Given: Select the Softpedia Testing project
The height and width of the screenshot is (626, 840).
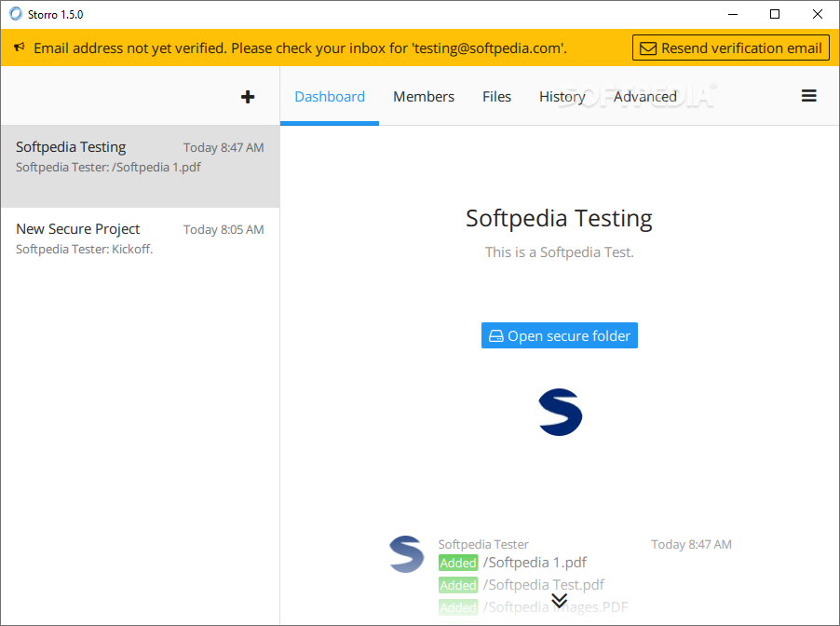Looking at the screenshot, I should click(140, 166).
